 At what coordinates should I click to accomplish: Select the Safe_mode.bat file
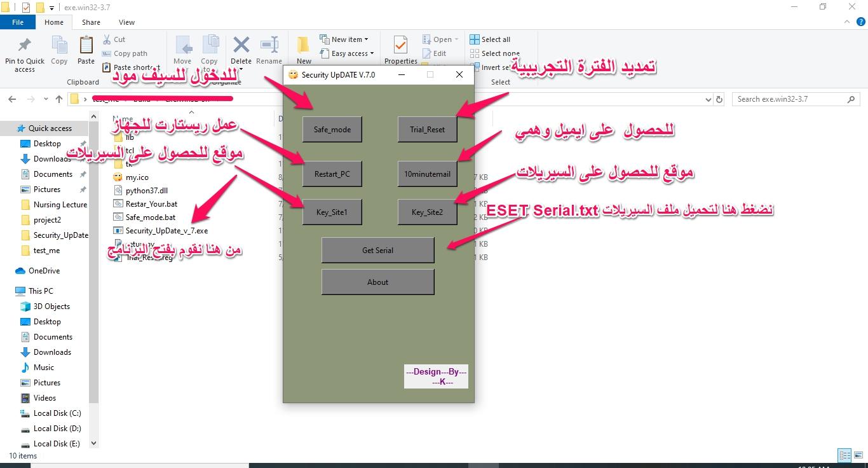144,217
